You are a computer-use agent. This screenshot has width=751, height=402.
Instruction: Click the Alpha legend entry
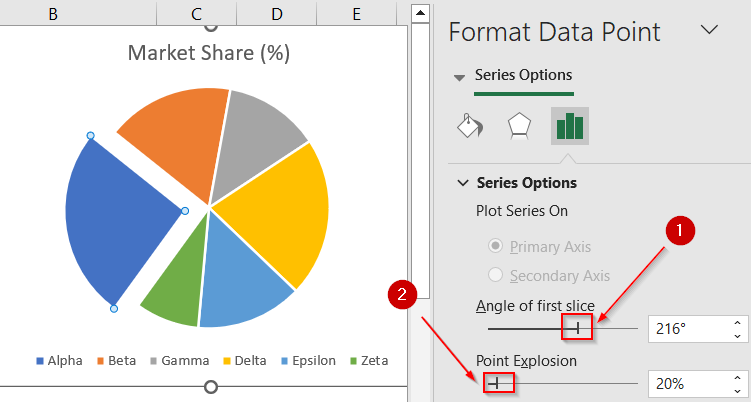pyautogui.click(x=59, y=360)
